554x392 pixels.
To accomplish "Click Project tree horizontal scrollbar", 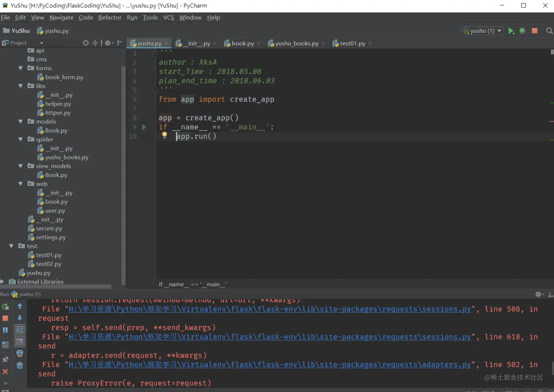I will click(x=56, y=287).
